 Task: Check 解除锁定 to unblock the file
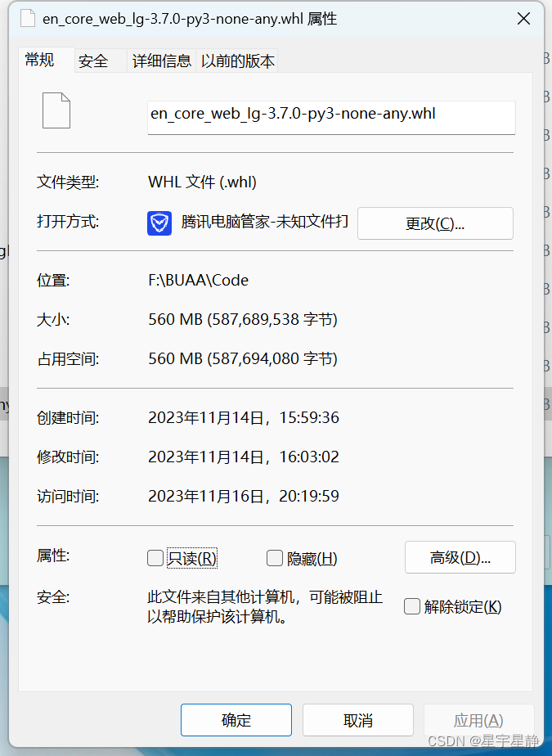coord(412,606)
